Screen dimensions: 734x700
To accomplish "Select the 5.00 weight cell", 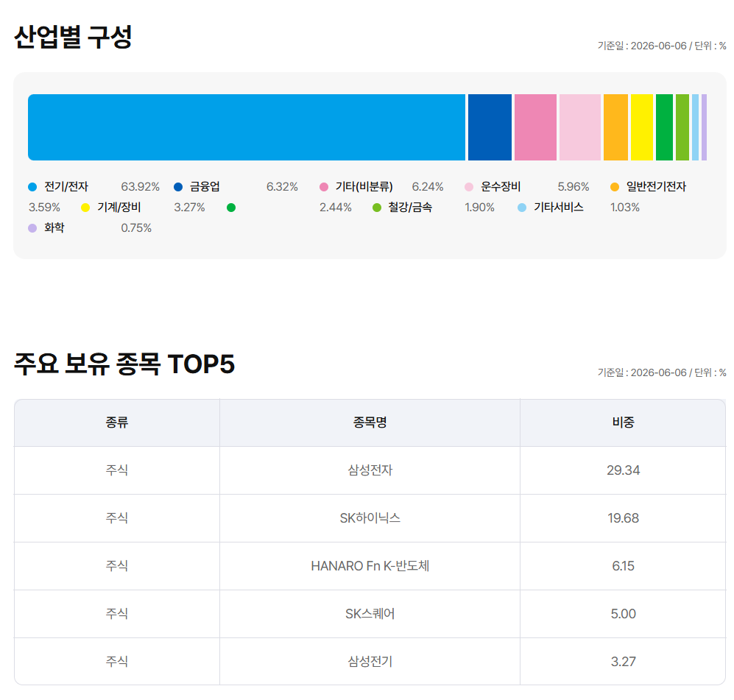I will coord(623,613).
